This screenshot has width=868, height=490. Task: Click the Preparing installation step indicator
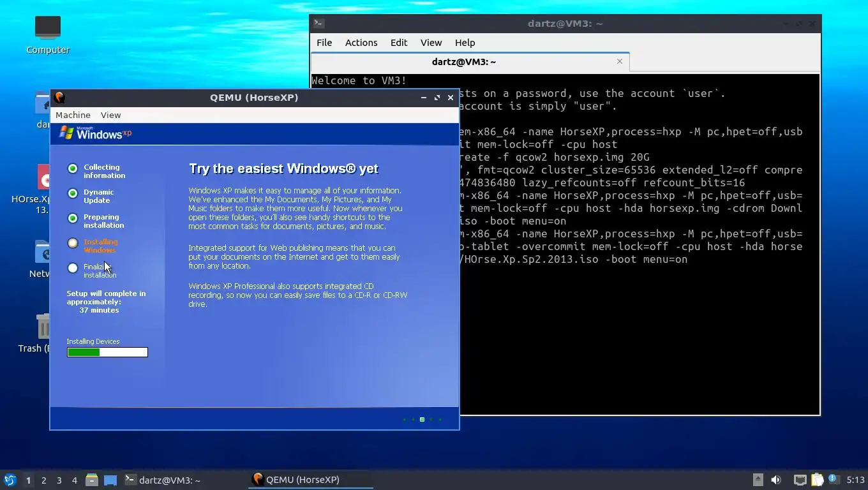[73, 218]
